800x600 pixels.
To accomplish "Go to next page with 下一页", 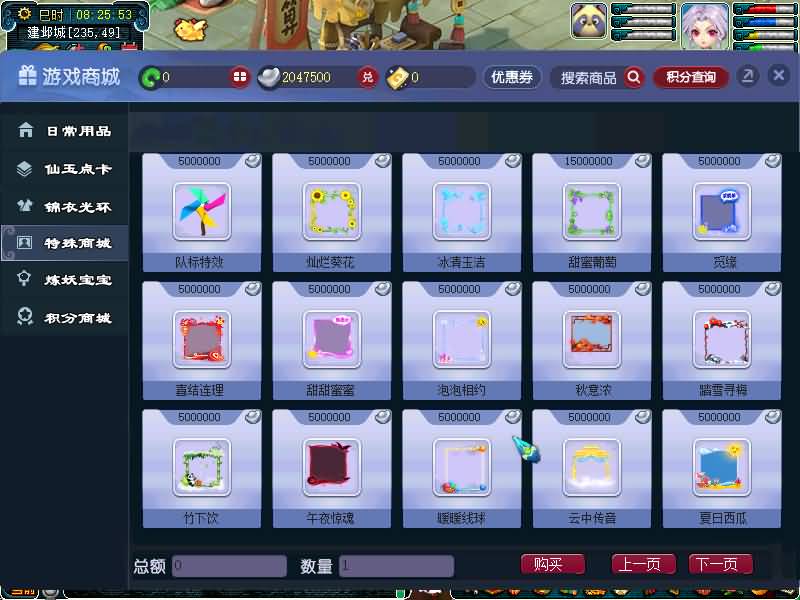I will [x=720, y=564].
